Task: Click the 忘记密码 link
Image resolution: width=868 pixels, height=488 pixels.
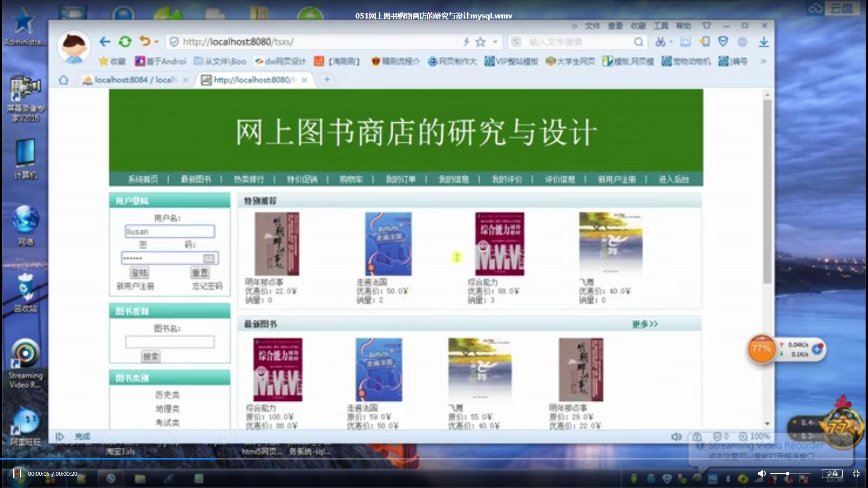Action: click(207, 286)
